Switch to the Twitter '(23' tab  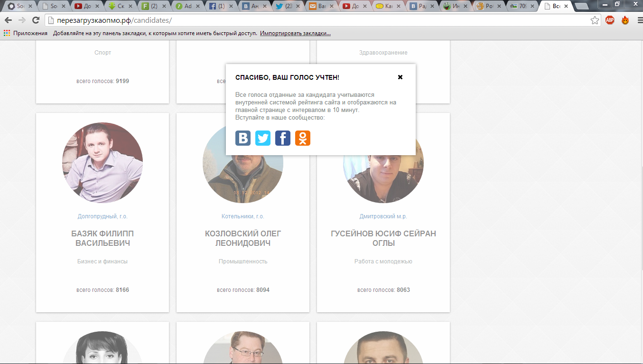pos(288,7)
